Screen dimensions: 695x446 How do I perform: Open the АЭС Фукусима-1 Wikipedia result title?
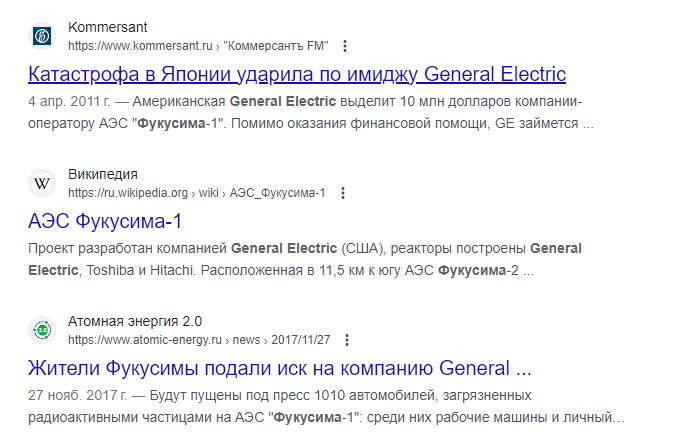(x=105, y=221)
